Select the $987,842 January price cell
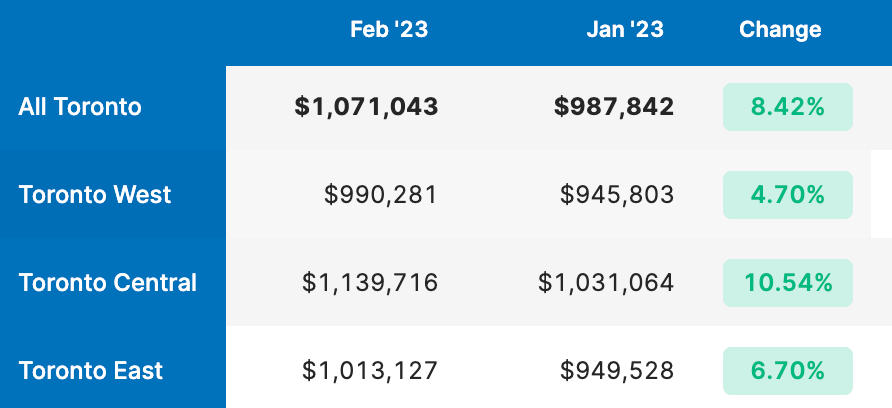This screenshot has height=408, width=892. [x=614, y=107]
